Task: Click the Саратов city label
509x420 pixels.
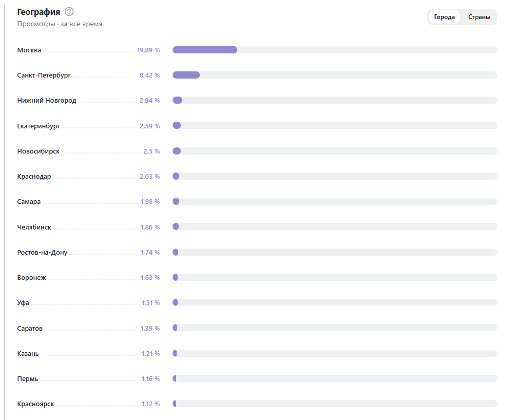Action: 30,329
